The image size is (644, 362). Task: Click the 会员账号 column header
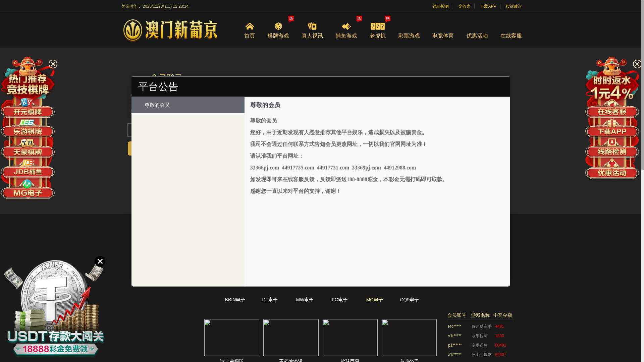pos(457,315)
